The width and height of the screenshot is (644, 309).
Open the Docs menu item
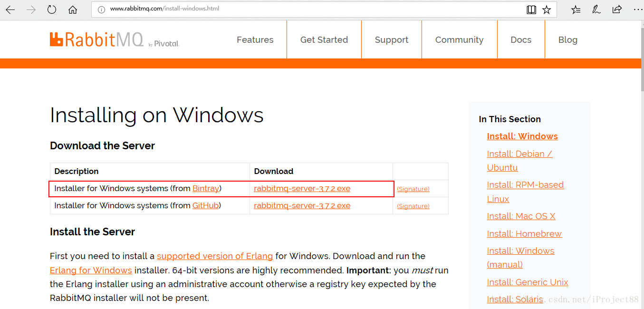[521, 40]
